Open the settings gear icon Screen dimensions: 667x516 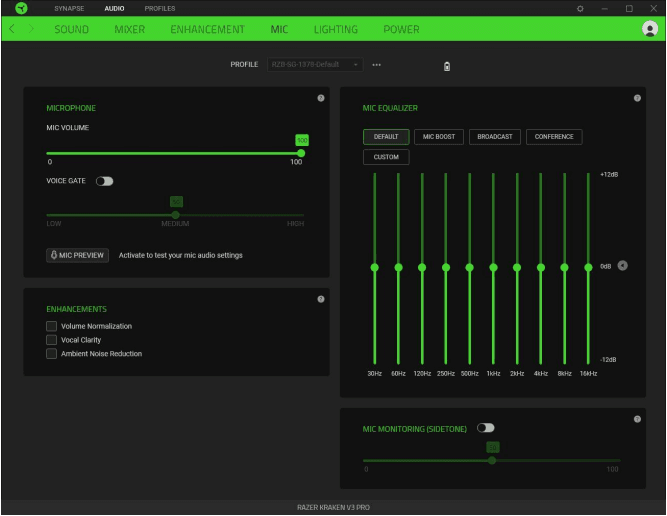(580, 9)
